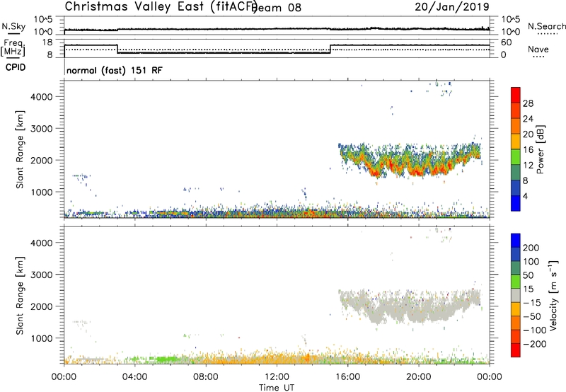Select the "100" Velocity colorbar value
Image resolution: width=566 pixels, height=392 pixels.
531,261
